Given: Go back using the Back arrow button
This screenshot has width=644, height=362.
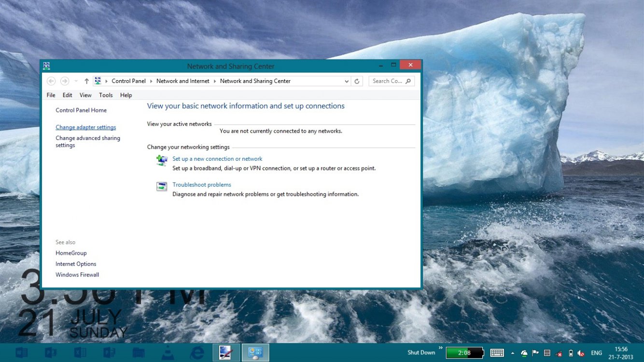Looking at the screenshot, I should tap(51, 81).
